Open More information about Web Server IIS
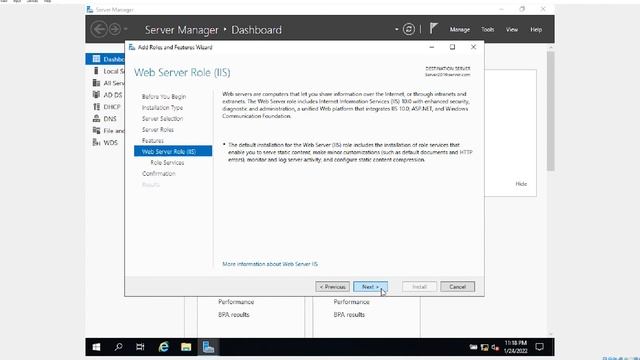This screenshot has width=640, height=360. [270, 264]
